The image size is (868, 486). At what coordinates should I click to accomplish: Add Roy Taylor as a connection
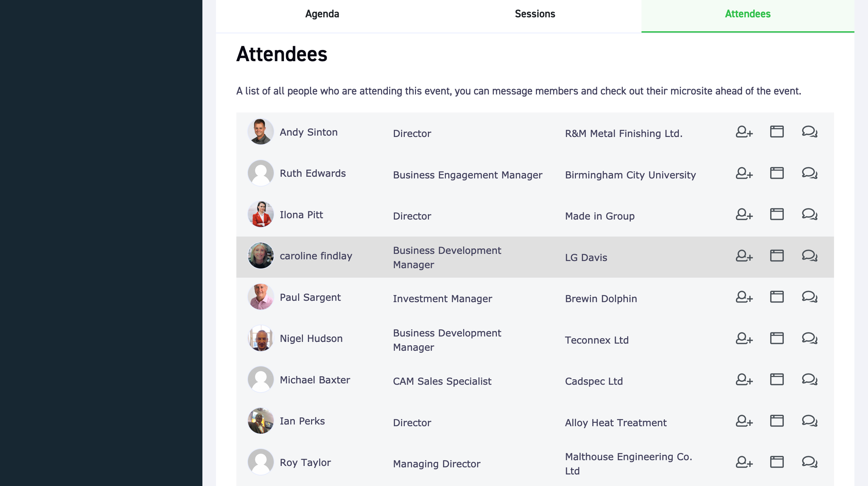[x=744, y=462]
